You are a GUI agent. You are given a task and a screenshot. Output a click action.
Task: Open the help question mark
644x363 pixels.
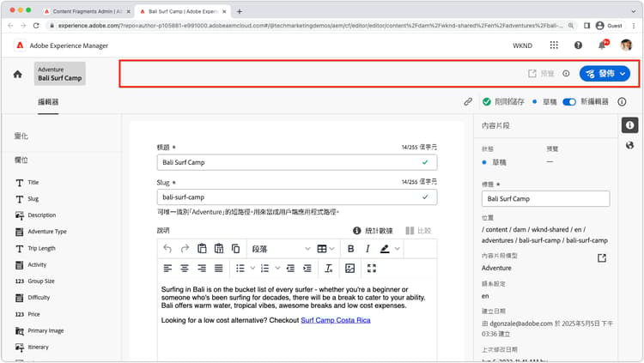click(578, 45)
